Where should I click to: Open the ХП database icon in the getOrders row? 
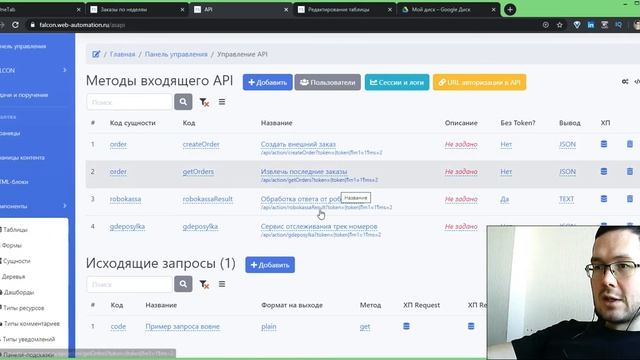(604, 171)
